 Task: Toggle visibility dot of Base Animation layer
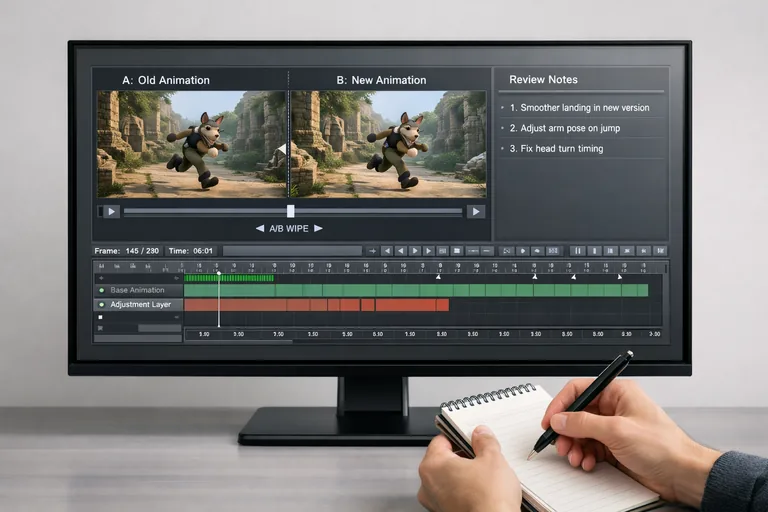click(x=100, y=290)
